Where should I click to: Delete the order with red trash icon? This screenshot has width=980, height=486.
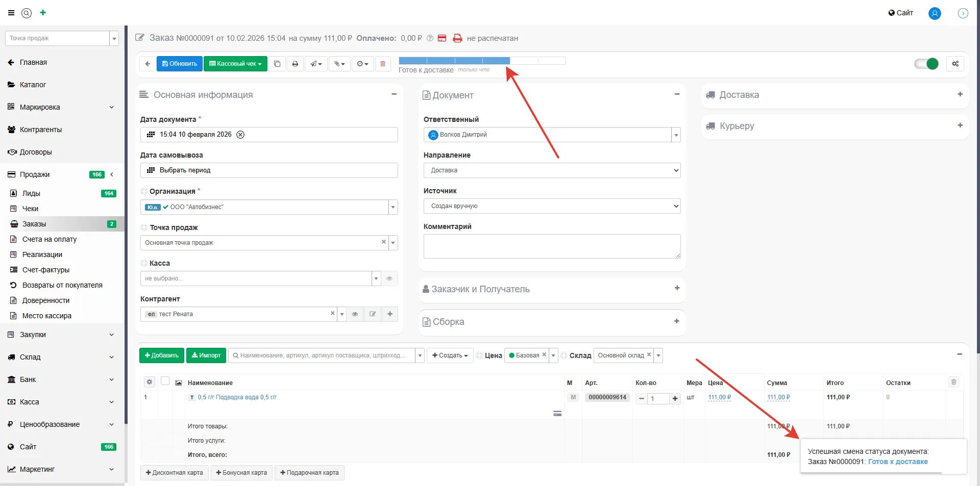tap(383, 64)
